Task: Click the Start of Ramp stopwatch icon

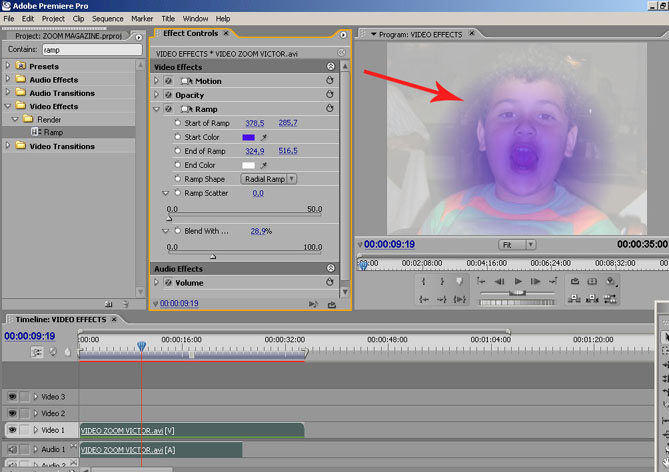Action: (178, 123)
